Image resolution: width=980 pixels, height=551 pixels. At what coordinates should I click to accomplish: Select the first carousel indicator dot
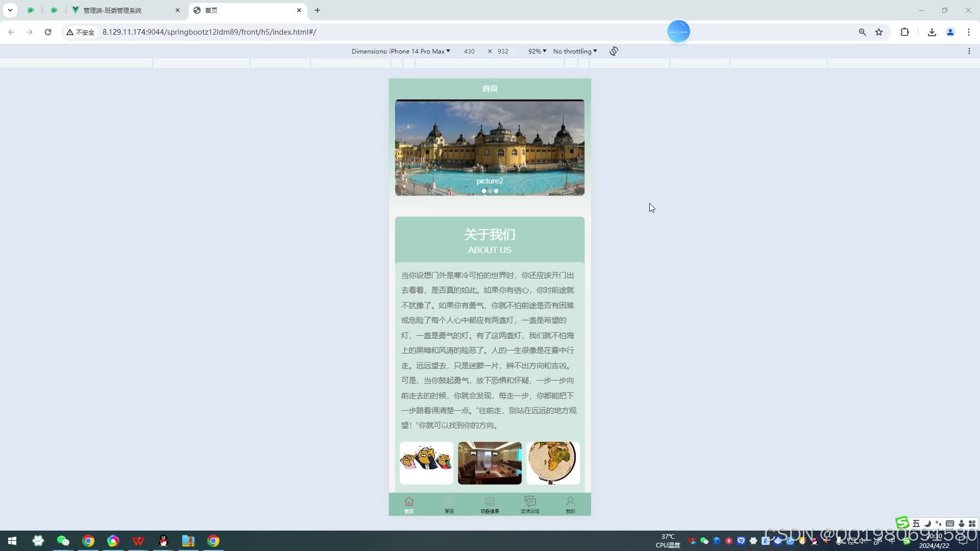click(x=484, y=191)
